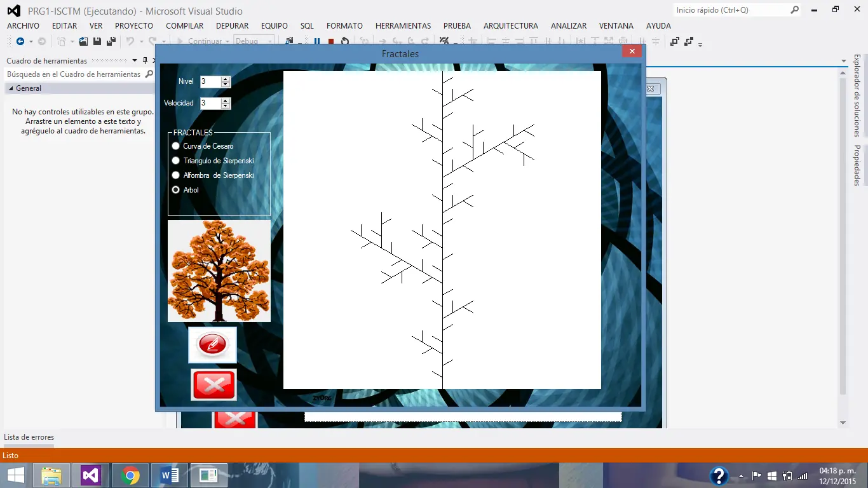Open File Explorer from the taskbar
Viewport: 868px width, 488px height.
pyautogui.click(x=51, y=475)
